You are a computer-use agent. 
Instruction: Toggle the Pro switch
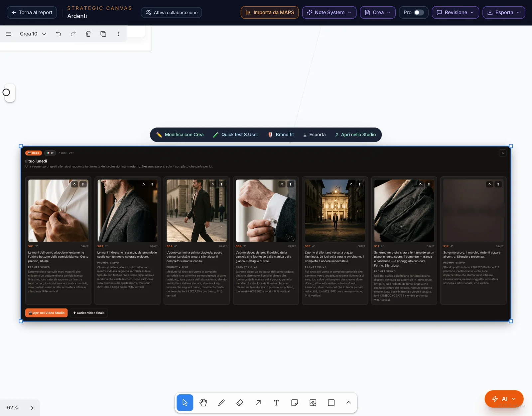pyautogui.click(x=419, y=12)
